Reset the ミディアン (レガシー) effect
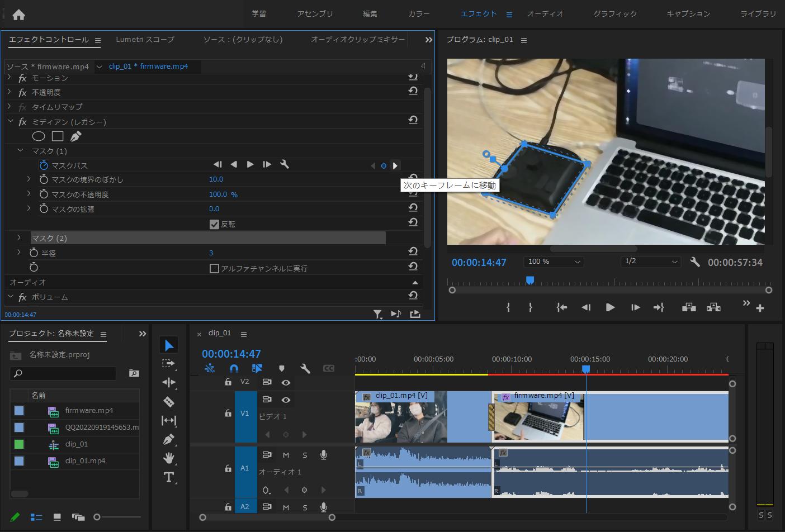This screenshot has width=785, height=532. point(413,120)
